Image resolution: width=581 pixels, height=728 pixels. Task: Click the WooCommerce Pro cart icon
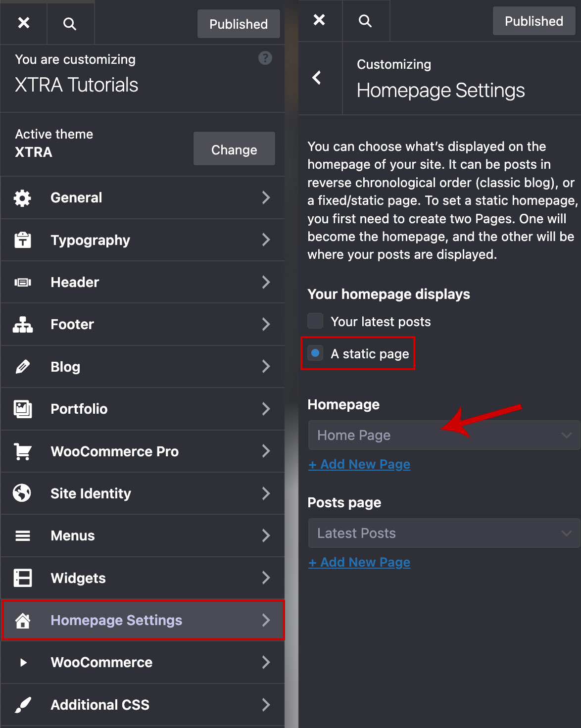[22, 451]
